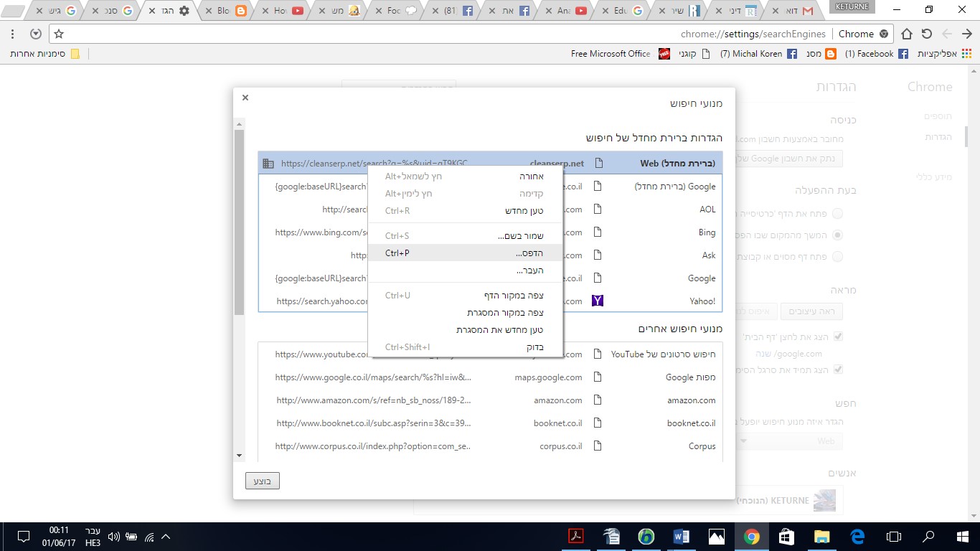The width and height of the screenshot is (980, 551).
Task: Select 'בדוק' from the context menu
Action: [465, 347]
